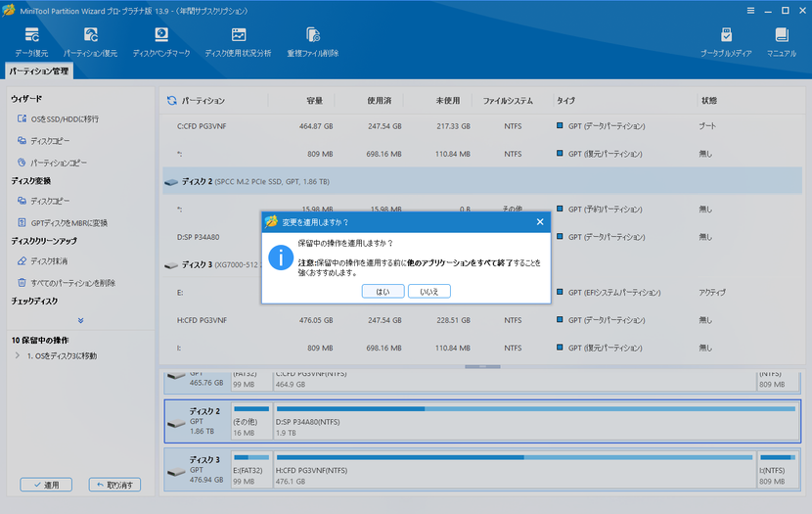Open 重複ファイル削除 tool
This screenshot has height=514, width=812.
click(x=313, y=42)
